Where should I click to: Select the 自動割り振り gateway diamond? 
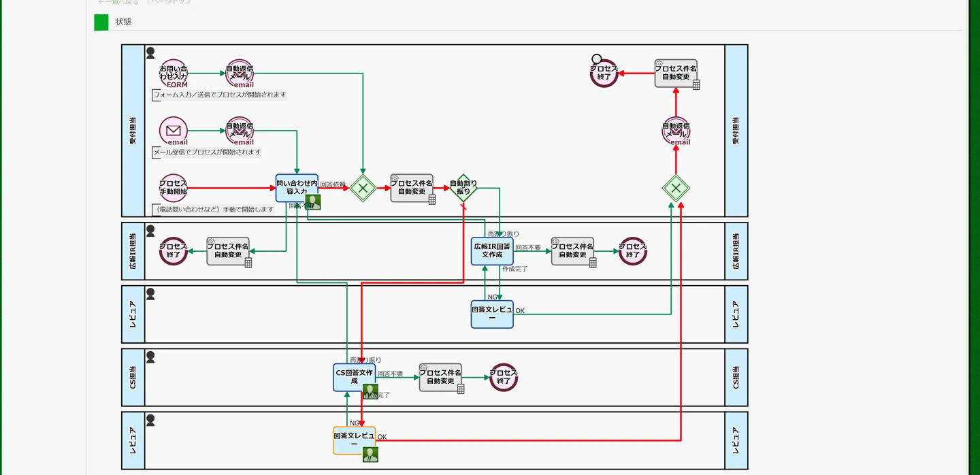click(x=463, y=188)
